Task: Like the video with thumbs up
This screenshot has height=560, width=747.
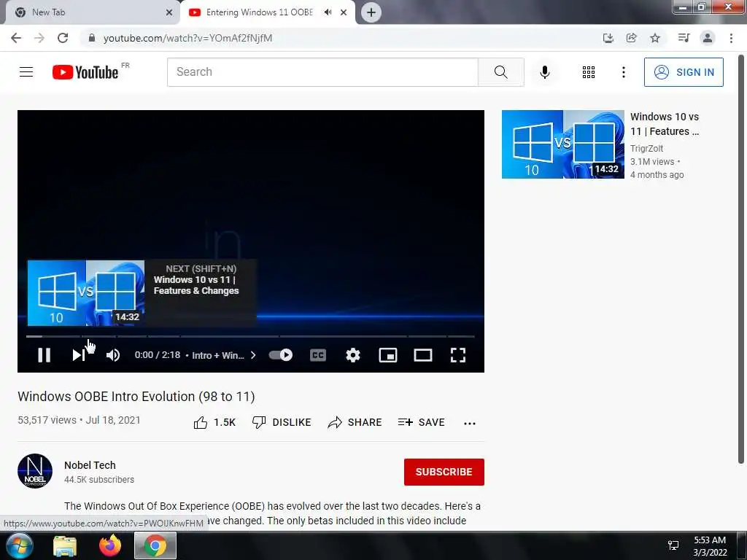Action: [214, 422]
